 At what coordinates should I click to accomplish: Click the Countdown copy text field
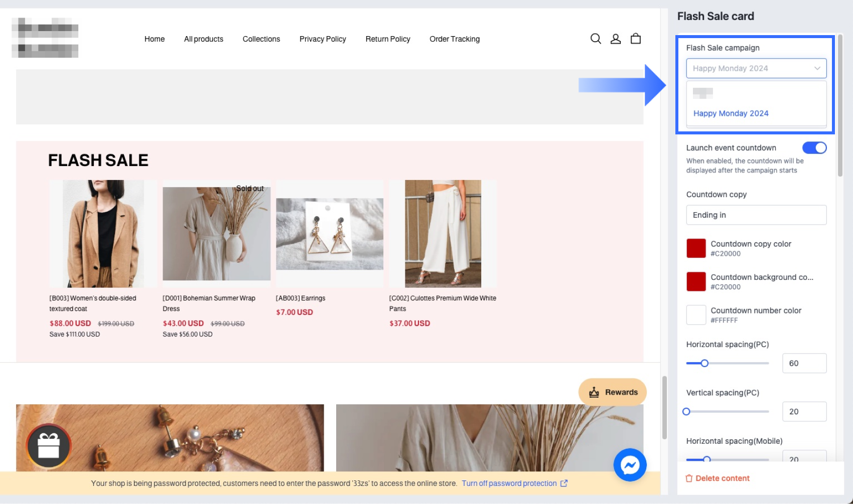[756, 215]
